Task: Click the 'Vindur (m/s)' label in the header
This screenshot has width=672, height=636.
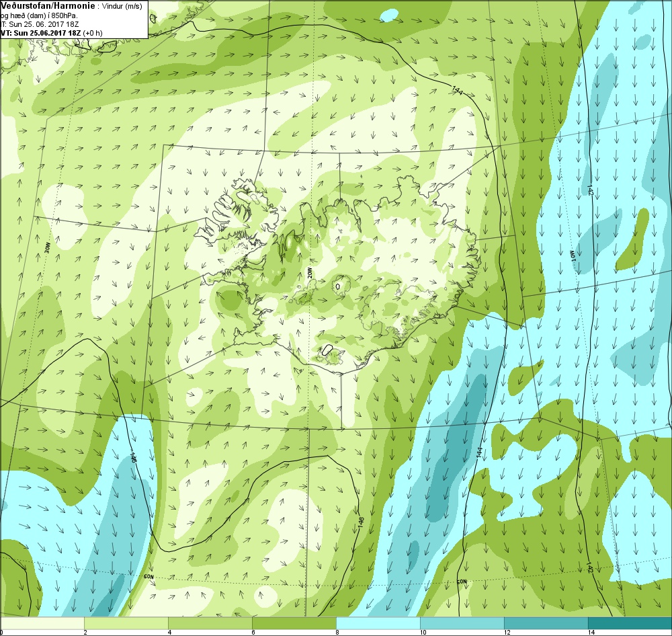Action: tap(122, 7)
